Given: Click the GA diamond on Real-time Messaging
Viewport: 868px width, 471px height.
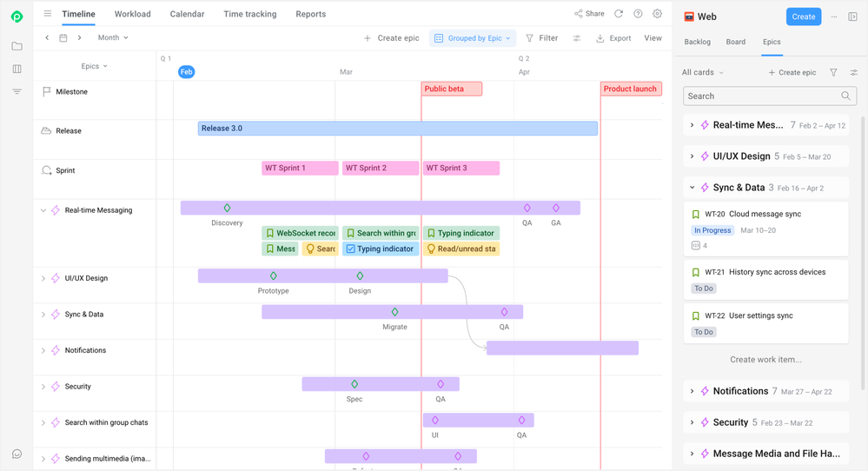Looking at the screenshot, I should tap(556, 208).
